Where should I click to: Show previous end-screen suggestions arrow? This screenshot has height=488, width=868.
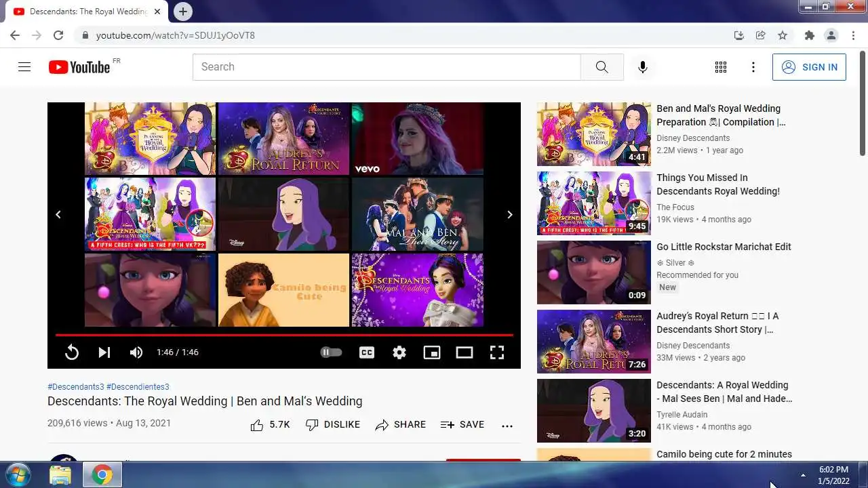coord(58,214)
